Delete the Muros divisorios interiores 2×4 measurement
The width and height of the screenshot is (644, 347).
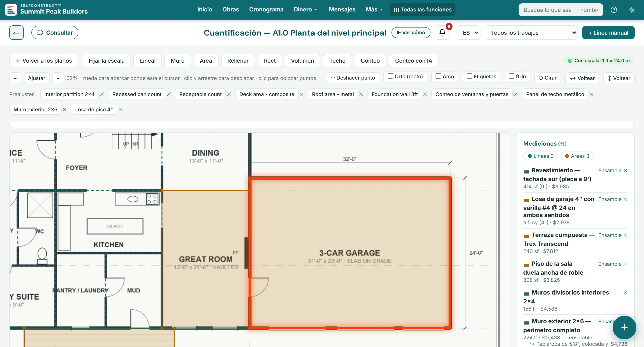(625, 293)
